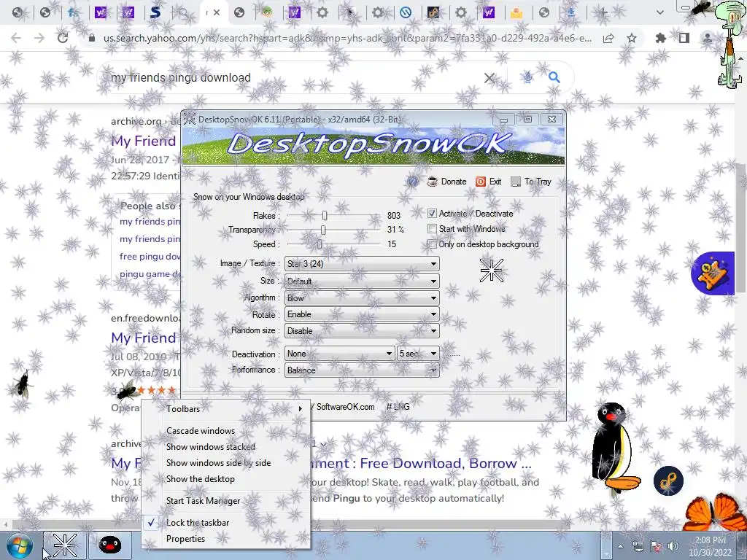Open the 'pingu game d' related search link
This screenshot has width=747, height=560.
pyautogui.click(x=150, y=274)
